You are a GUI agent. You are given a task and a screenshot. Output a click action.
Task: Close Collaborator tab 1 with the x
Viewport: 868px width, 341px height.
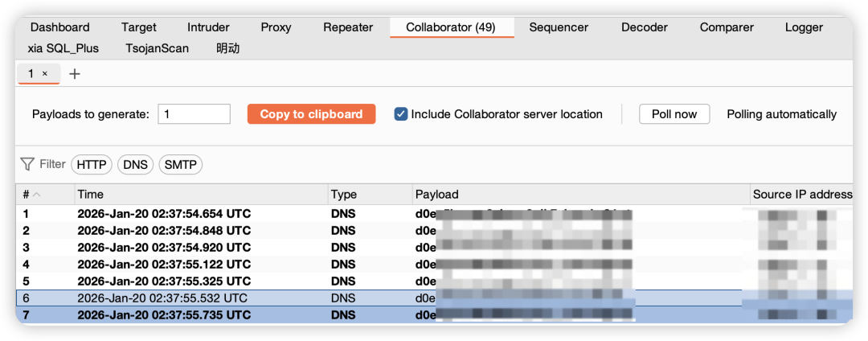[45, 74]
